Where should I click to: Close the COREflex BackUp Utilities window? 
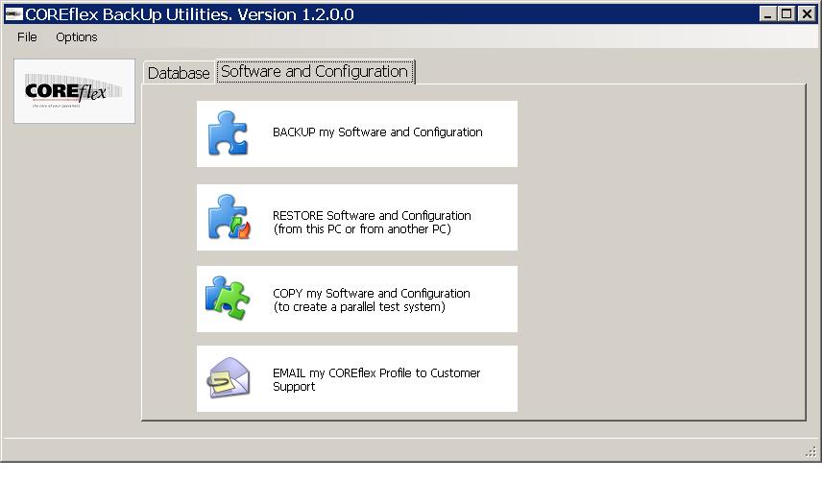(807, 14)
